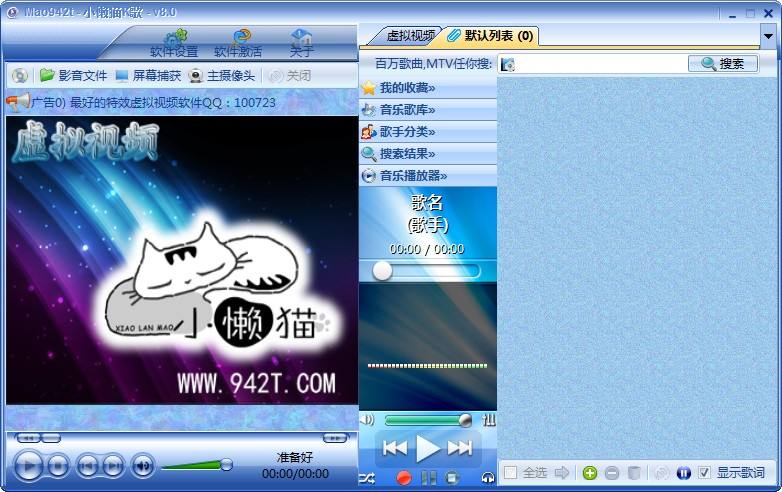Screen dimensions: 782x492
Task: Choose 影音文件 media file source
Action: click(74, 75)
